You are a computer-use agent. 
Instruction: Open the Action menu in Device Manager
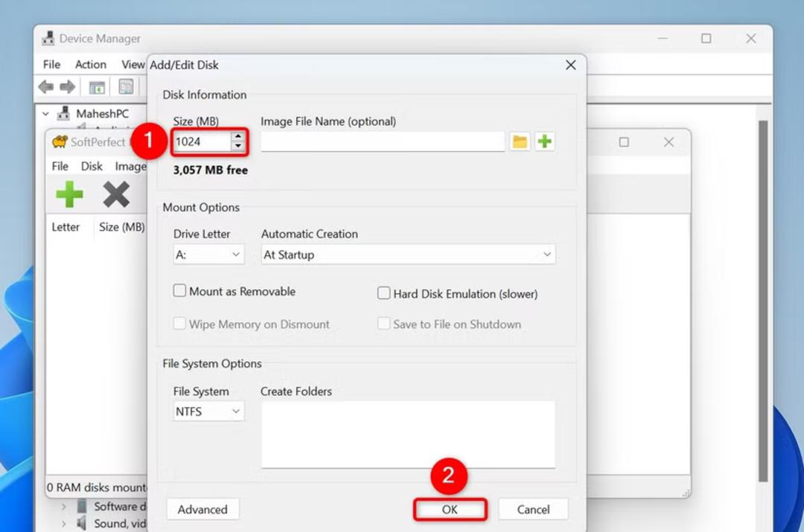pos(91,65)
